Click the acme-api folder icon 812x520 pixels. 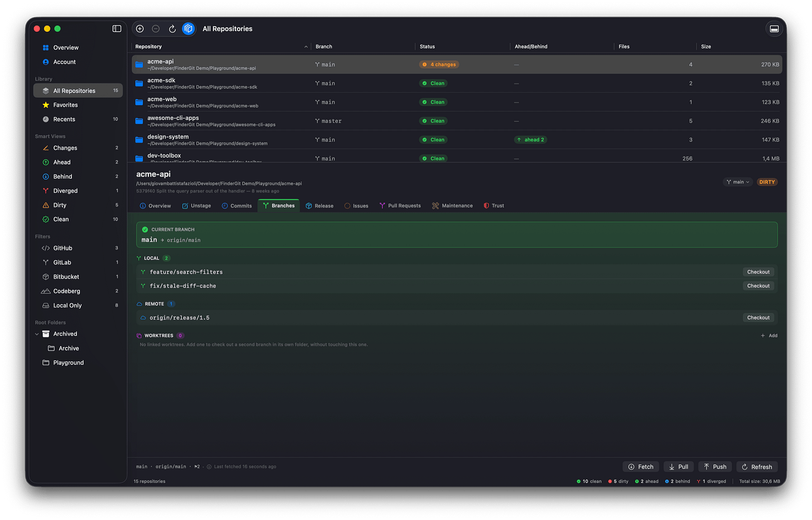(x=139, y=65)
